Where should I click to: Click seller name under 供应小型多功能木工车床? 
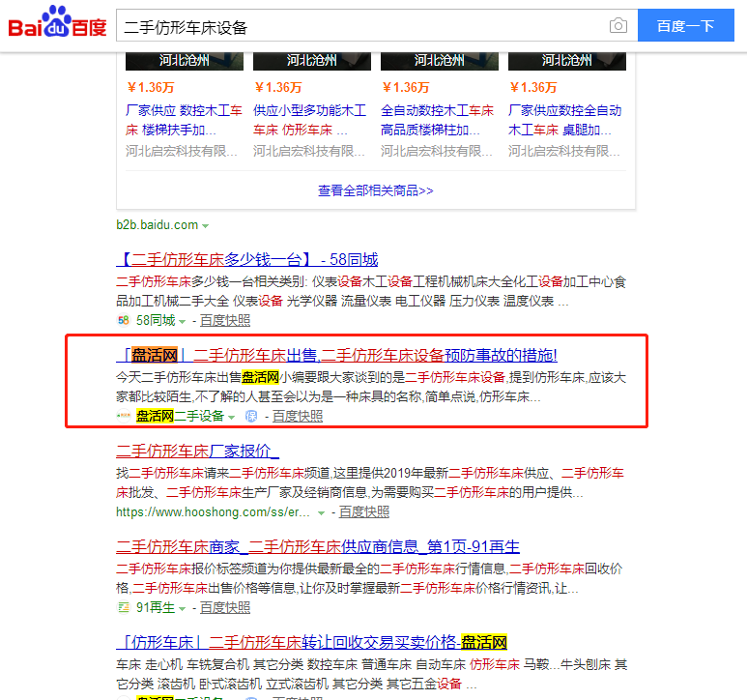tap(309, 152)
